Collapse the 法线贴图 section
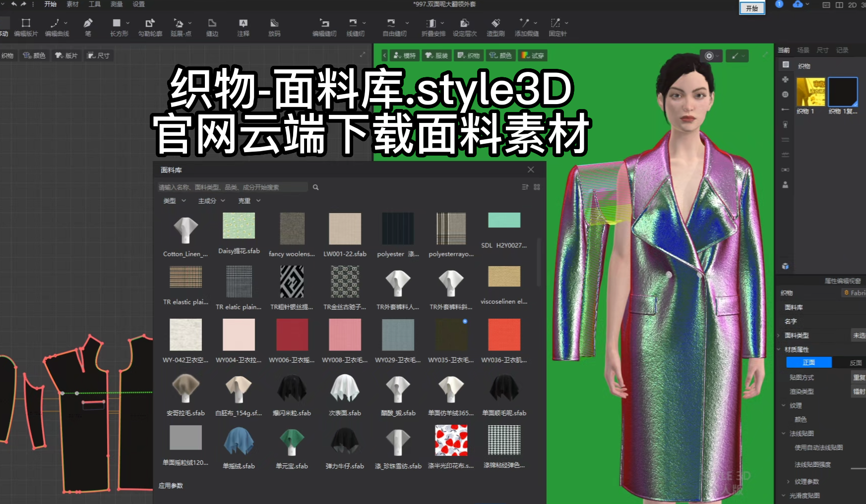This screenshot has height=504, width=866. 784,433
